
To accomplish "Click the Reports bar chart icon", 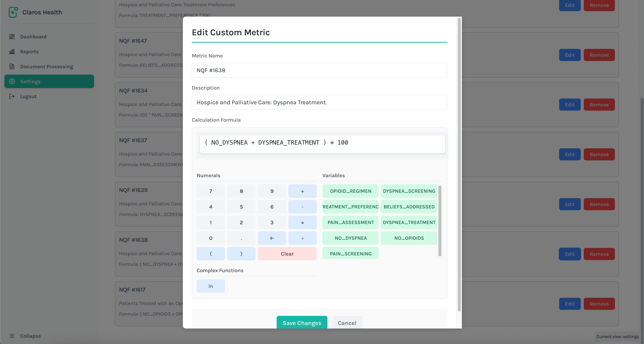I will 12,51.
